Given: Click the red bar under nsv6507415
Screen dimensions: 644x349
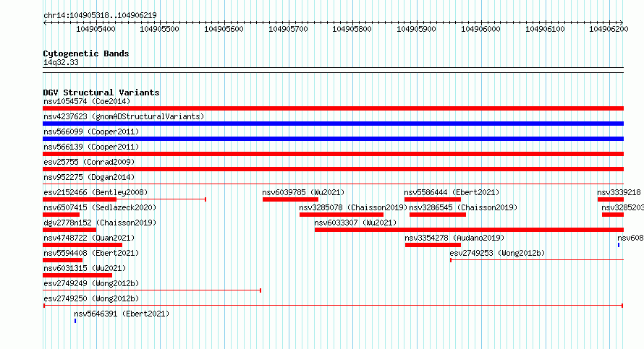Looking at the screenshot, I should (x=62, y=215).
